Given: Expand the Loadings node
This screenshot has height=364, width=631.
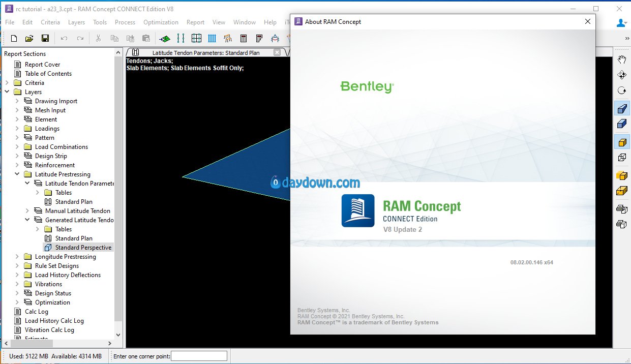Looking at the screenshot, I should (17, 129).
